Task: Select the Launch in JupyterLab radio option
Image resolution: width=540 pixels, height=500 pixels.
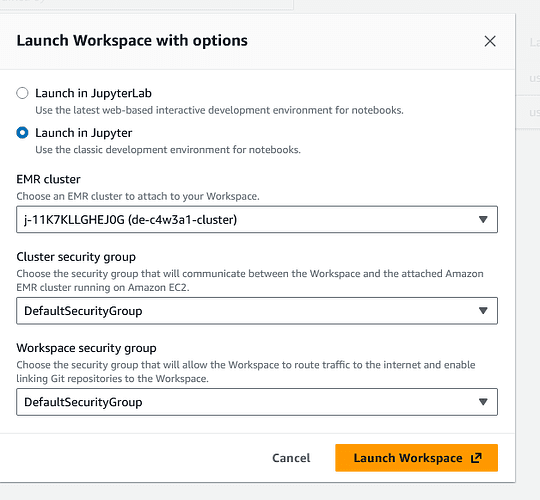Action: pyautogui.click(x=22, y=93)
